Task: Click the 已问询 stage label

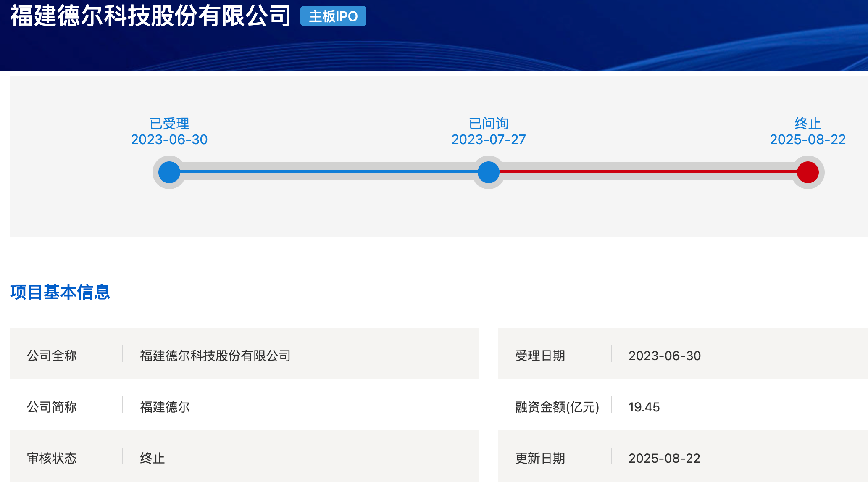Action: [489, 124]
